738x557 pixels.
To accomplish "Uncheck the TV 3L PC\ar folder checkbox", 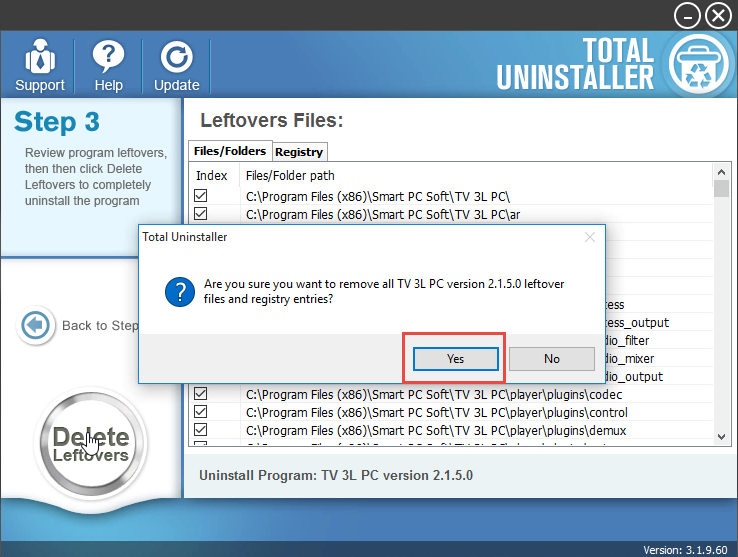I will [201, 213].
